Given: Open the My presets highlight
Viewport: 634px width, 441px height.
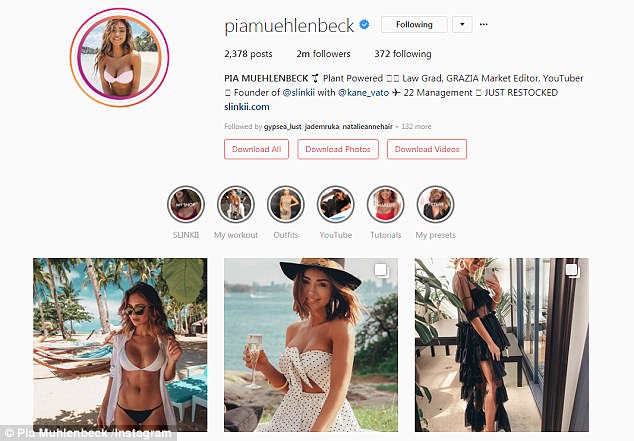Looking at the screenshot, I should pos(435,205).
